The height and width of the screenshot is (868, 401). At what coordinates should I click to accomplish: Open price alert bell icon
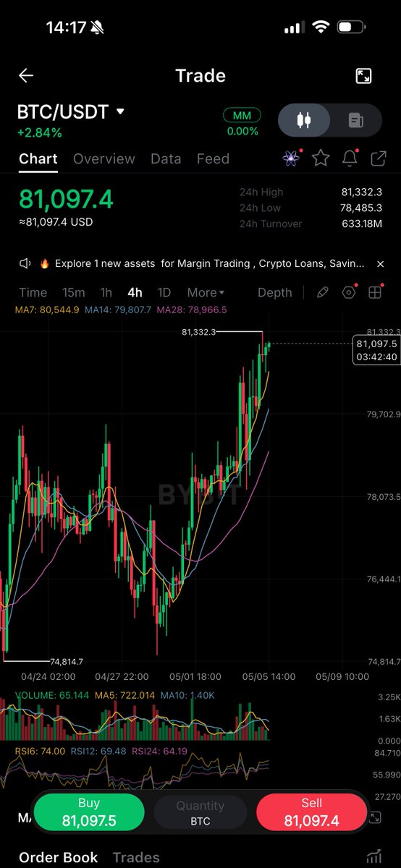pyautogui.click(x=350, y=158)
